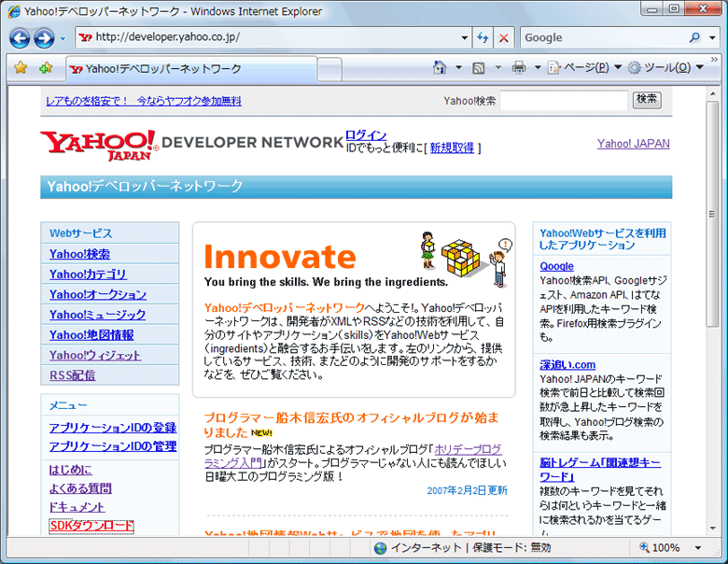The width and height of the screenshot is (728, 564).
Task: Open the Yahoo!オークション link
Action: pos(98,294)
